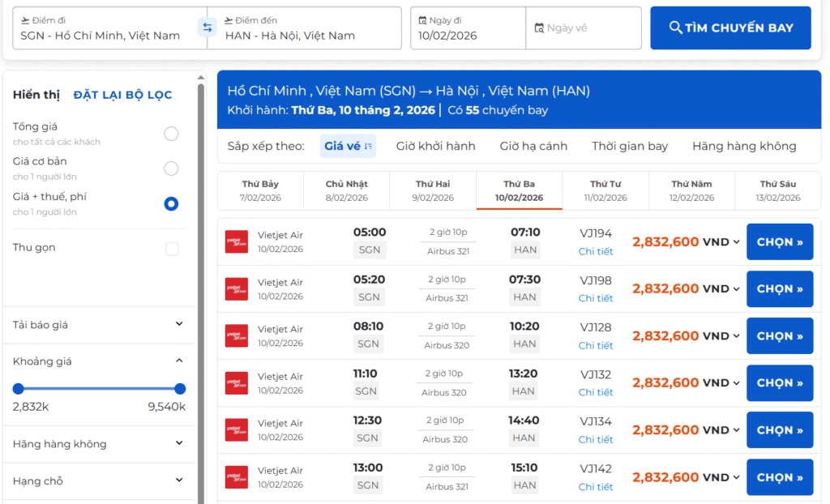Click CHỌN on the VJ194 flight
This screenshot has height=504, width=830.
pos(779,241)
